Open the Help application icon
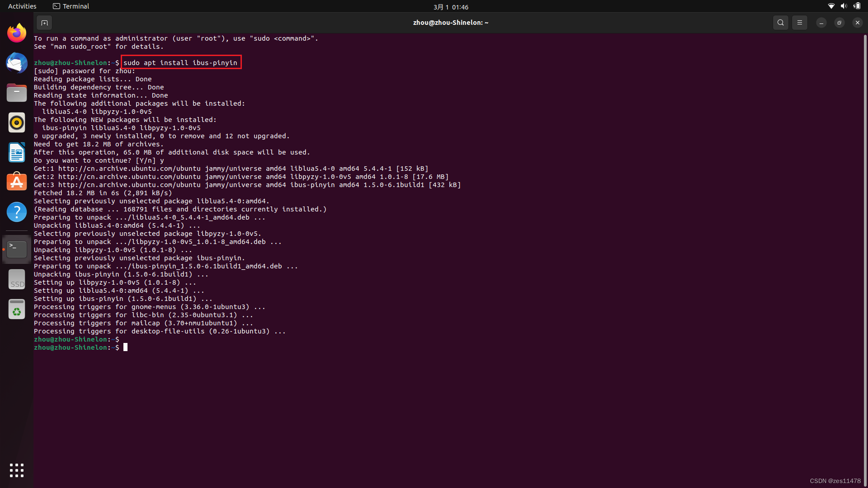868x488 pixels. coord(16,211)
